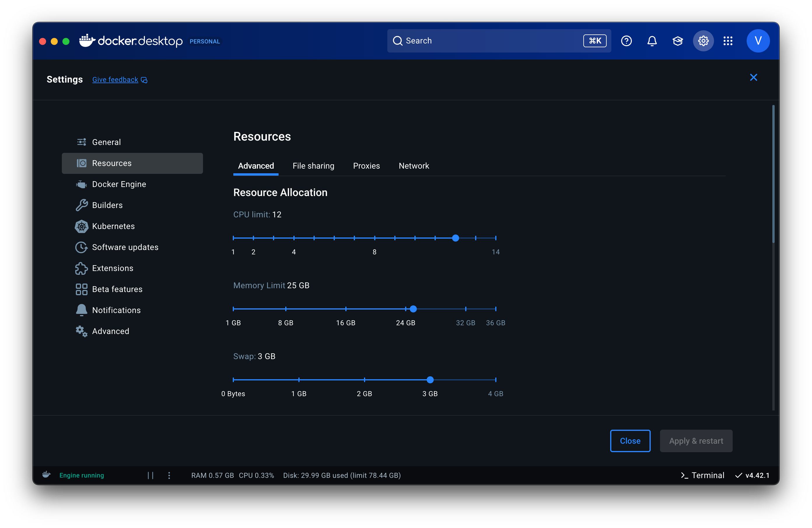
Task: Pause the engine with pause icon
Action: point(150,475)
